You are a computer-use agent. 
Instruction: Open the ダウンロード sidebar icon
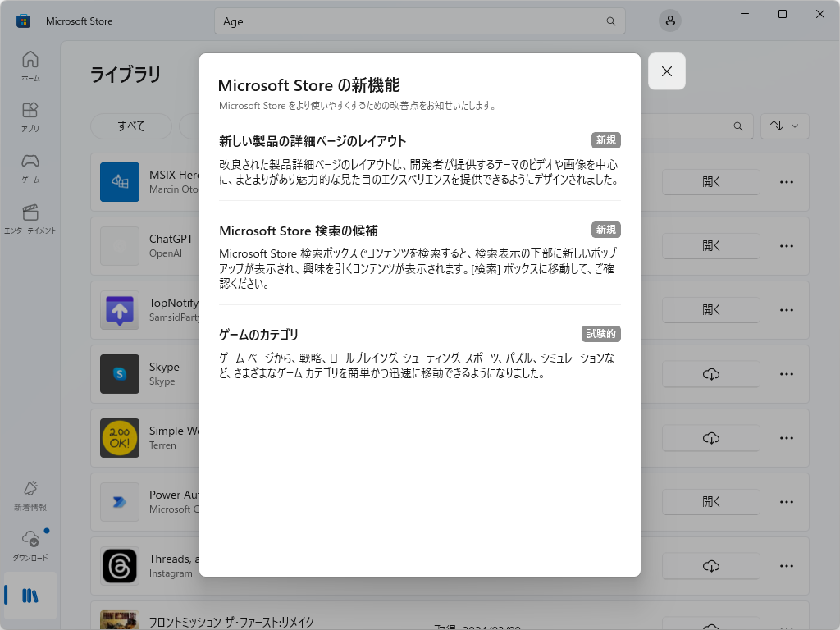tap(30, 546)
